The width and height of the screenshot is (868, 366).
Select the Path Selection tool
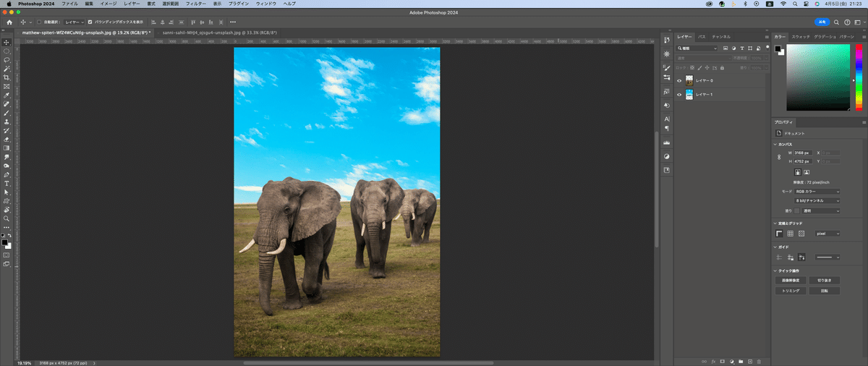click(7, 192)
